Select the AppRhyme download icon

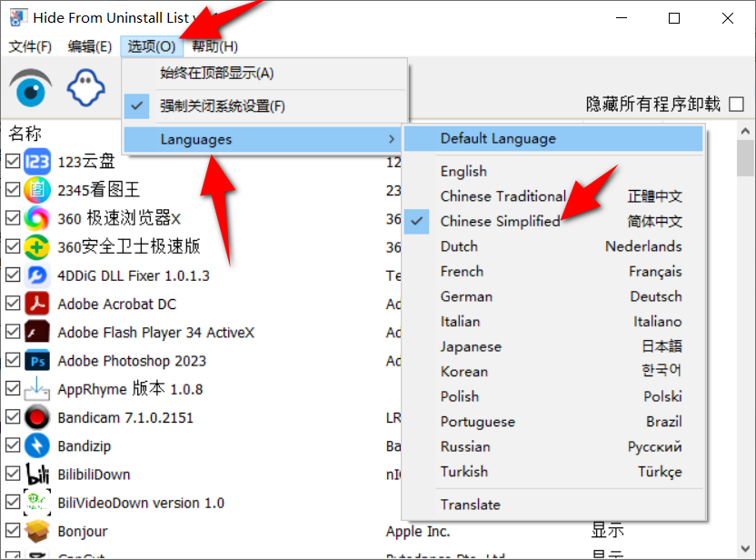pos(37,389)
